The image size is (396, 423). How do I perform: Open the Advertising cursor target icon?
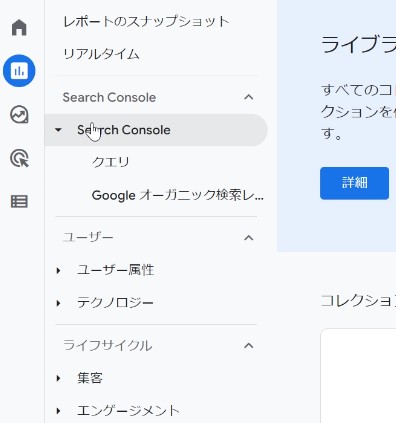[19, 158]
